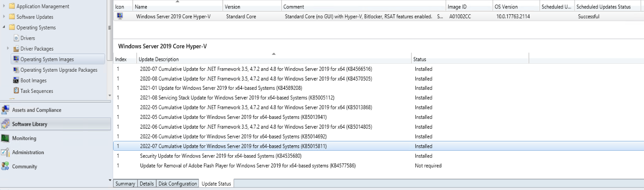Viewport: 644px width, 190px height.
Task: Select Boot Images in the tree
Action: click(34, 81)
